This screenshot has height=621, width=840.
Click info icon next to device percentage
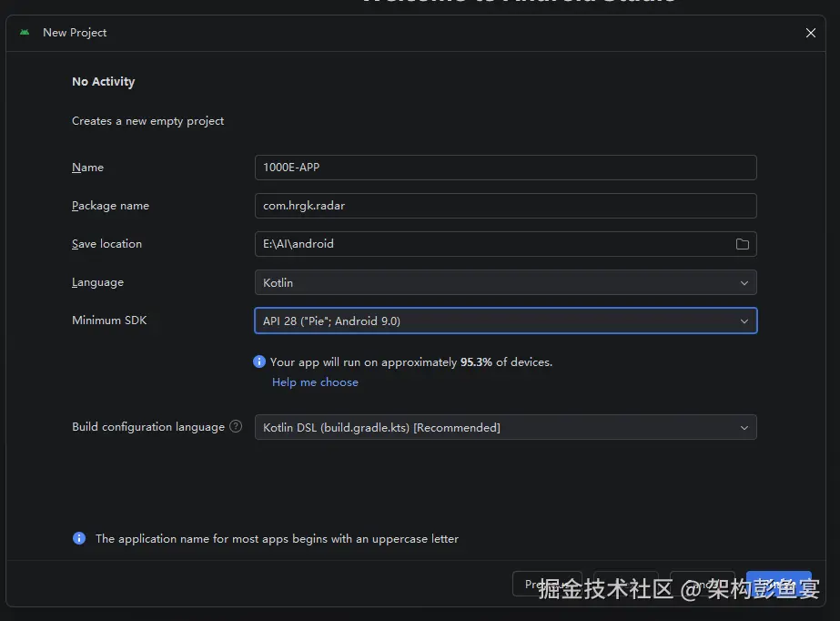pos(259,361)
